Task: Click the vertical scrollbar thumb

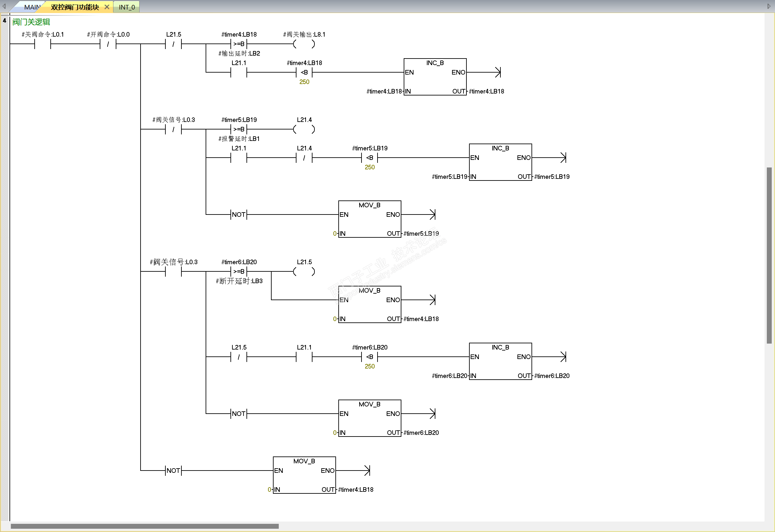Action: tap(769, 255)
